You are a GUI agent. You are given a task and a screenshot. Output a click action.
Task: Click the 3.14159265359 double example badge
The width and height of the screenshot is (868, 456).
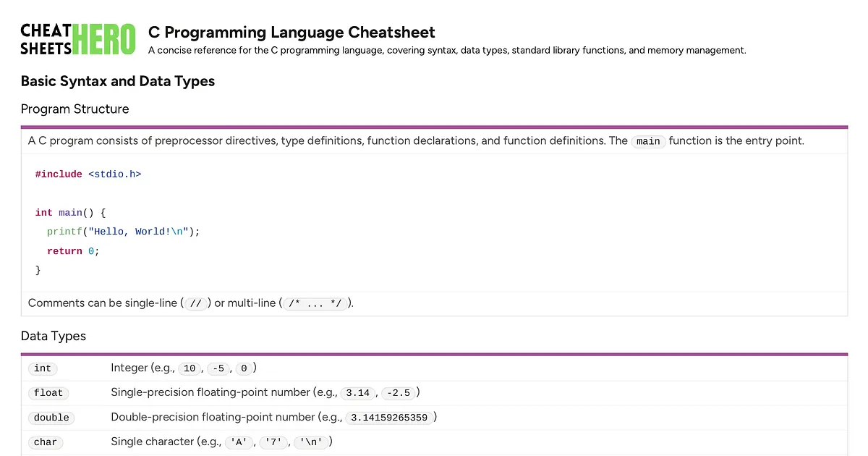pyautogui.click(x=390, y=418)
